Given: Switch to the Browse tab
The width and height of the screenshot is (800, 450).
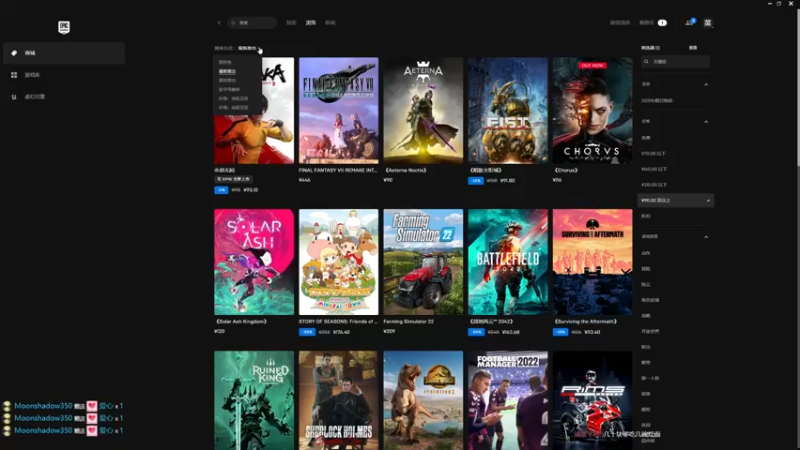Looking at the screenshot, I should [311, 23].
